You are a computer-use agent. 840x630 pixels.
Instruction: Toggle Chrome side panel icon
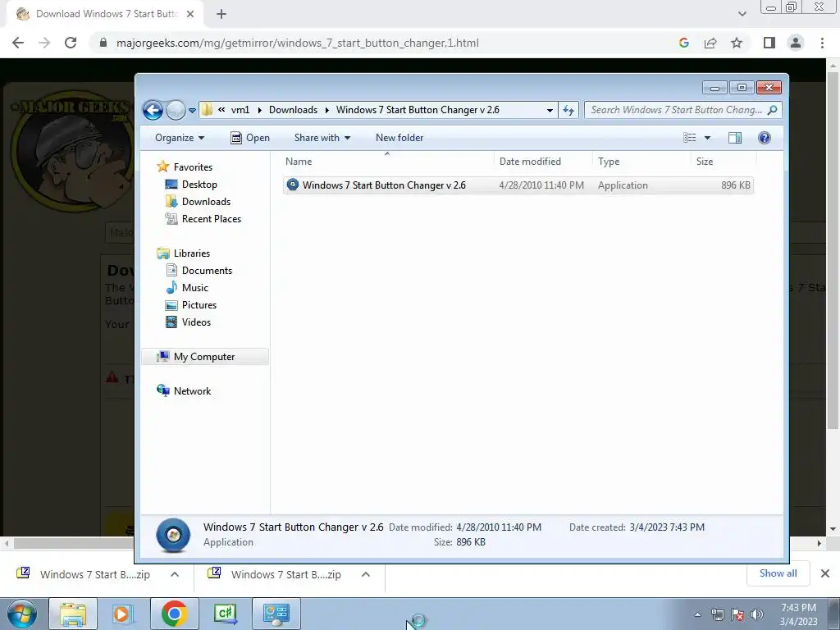pyautogui.click(x=769, y=43)
